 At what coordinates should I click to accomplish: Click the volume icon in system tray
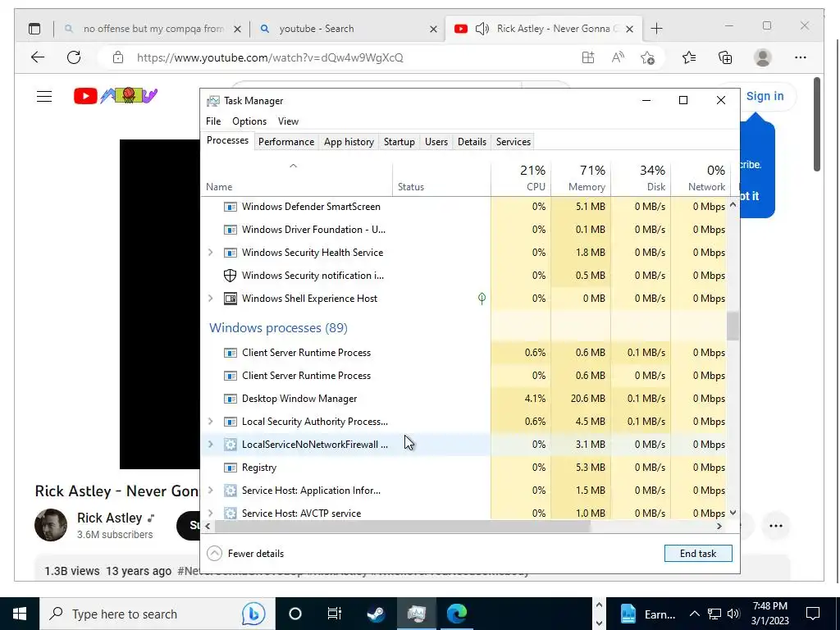733,614
